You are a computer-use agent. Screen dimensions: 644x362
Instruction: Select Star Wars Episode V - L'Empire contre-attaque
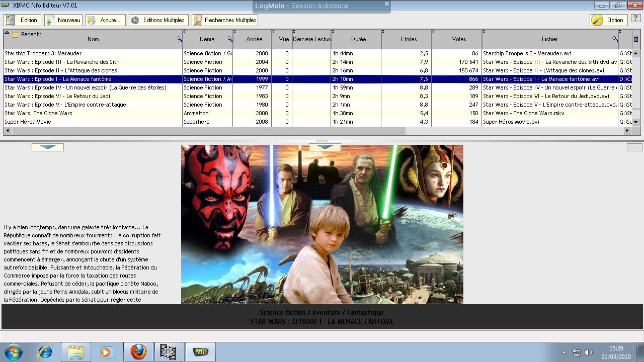click(317, 105)
